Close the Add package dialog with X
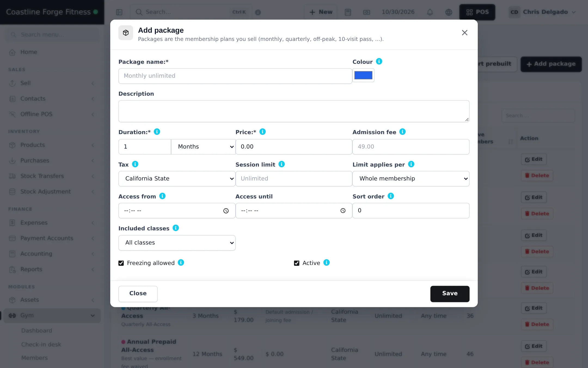The height and width of the screenshot is (368, 588). (x=465, y=33)
